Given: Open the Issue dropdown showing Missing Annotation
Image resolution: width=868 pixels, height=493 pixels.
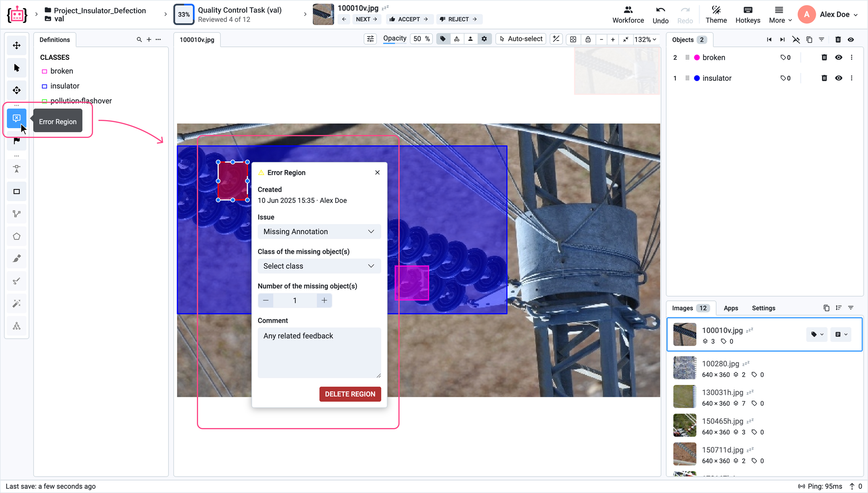Looking at the screenshot, I should pyautogui.click(x=319, y=232).
